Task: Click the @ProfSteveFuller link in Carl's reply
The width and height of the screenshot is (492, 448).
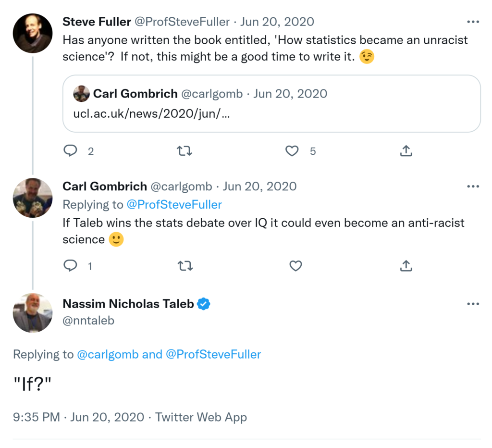Action: (174, 205)
